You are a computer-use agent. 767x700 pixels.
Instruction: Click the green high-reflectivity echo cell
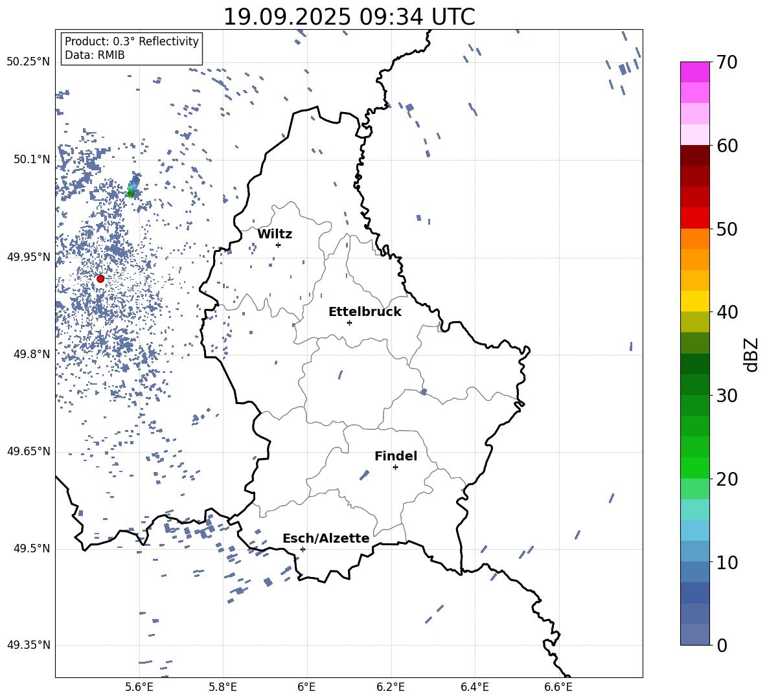click(130, 194)
